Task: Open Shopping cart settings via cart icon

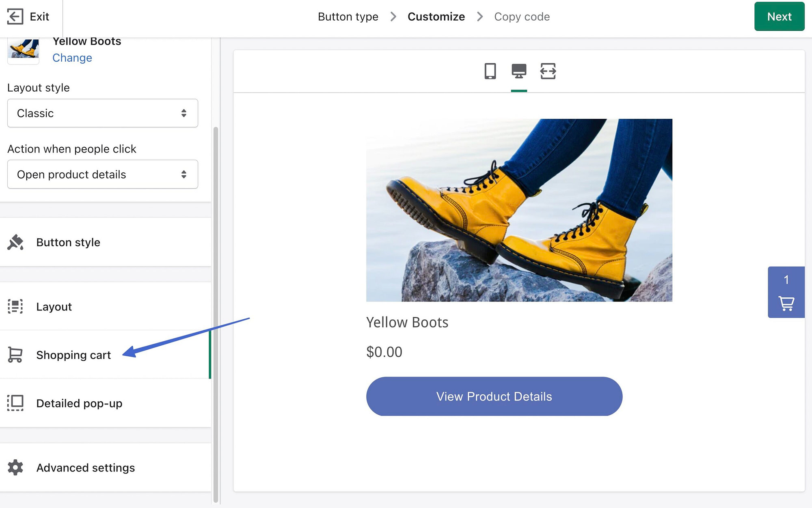Action: (15, 355)
